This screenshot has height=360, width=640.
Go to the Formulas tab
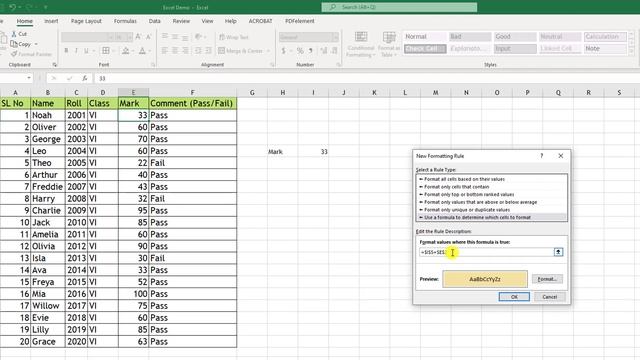[x=125, y=21]
